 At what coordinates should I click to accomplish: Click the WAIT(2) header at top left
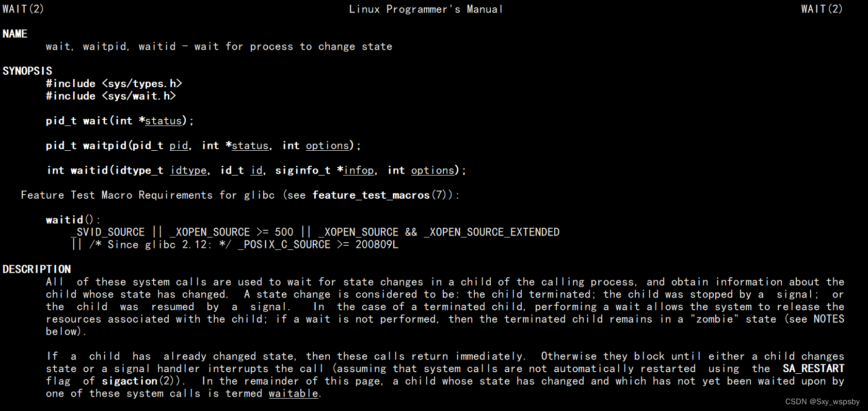23,9
